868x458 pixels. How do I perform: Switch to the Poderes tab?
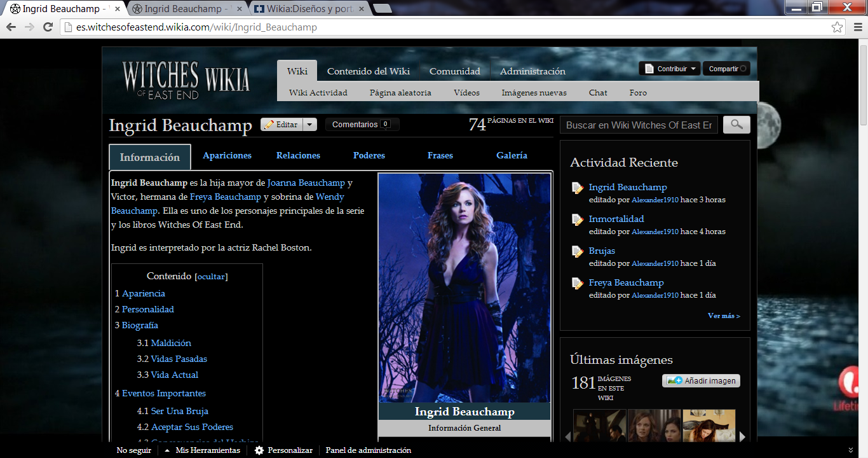pyautogui.click(x=369, y=155)
